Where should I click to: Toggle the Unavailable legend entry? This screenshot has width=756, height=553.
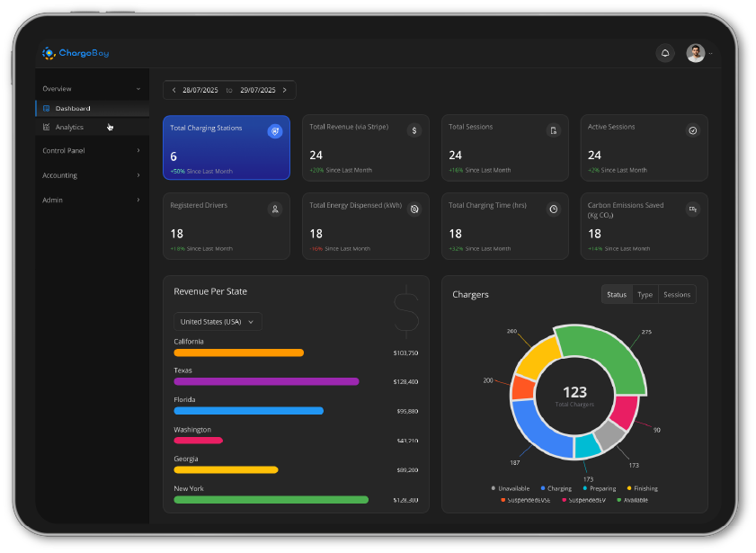[513, 488]
